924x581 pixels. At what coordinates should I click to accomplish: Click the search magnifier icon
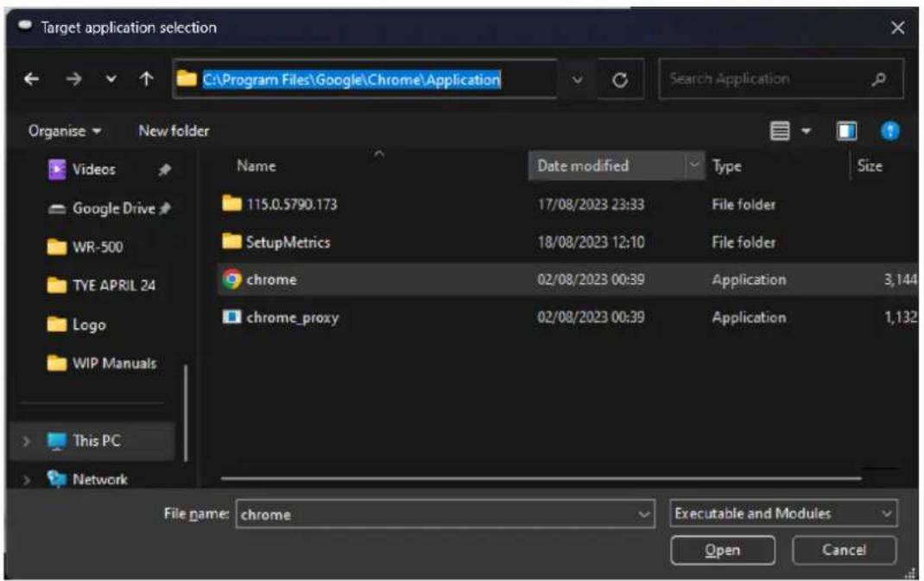pos(878,79)
